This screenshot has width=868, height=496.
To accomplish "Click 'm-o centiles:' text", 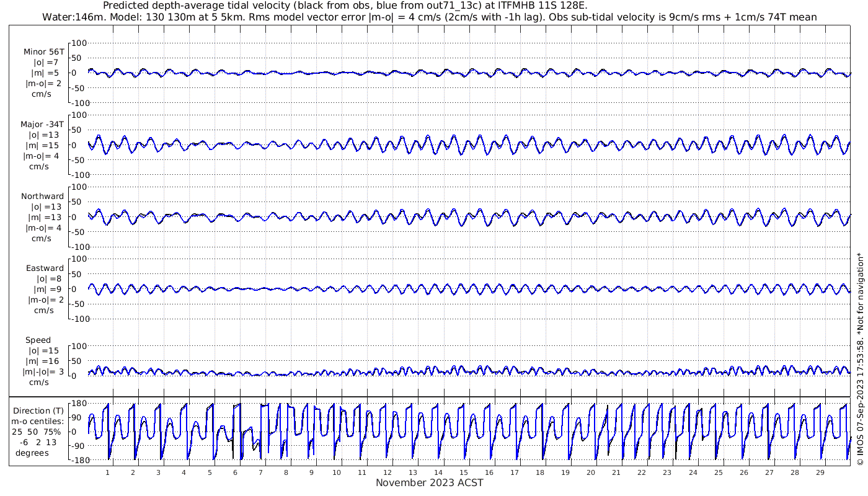I will (x=38, y=421).
